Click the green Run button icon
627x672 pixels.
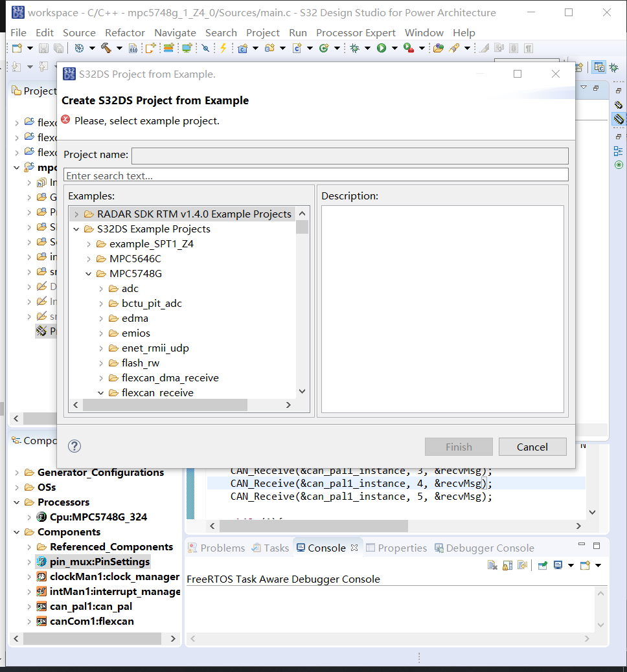coord(382,48)
